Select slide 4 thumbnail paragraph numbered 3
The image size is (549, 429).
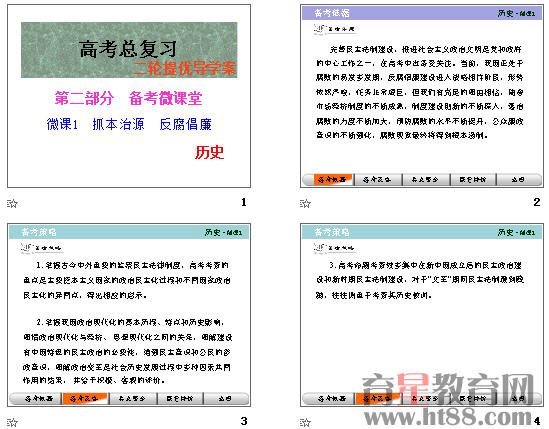point(419,280)
